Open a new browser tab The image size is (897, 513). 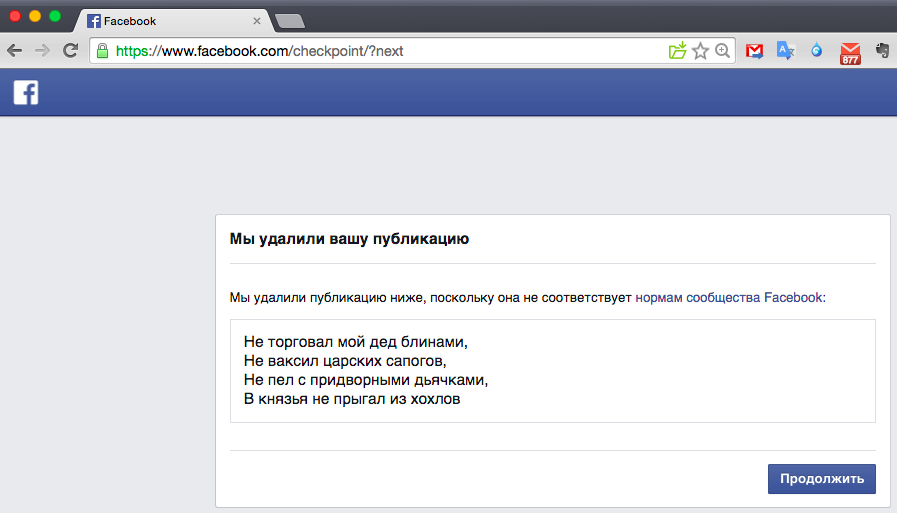(289, 21)
